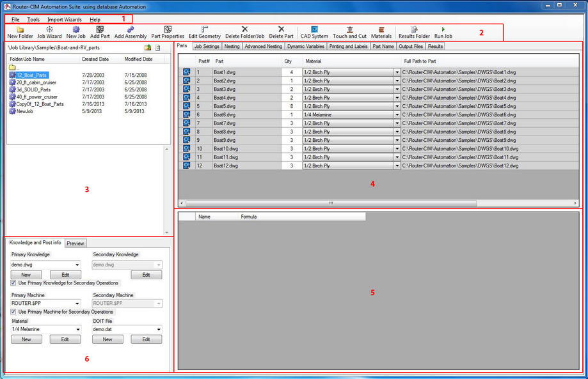The width and height of the screenshot is (588, 379).
Task: Open the File menu
Action: (15, 19)
